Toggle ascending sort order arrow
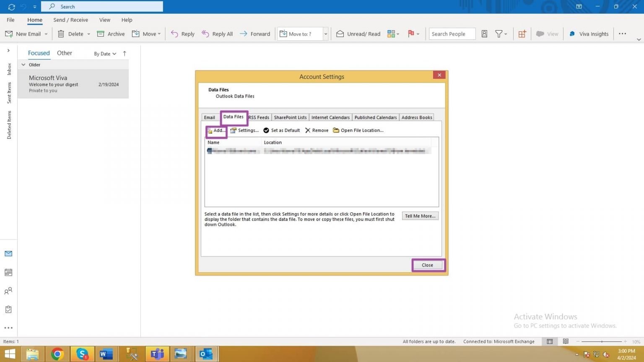The height and width of the screenshot is (362, 644). 125,54
